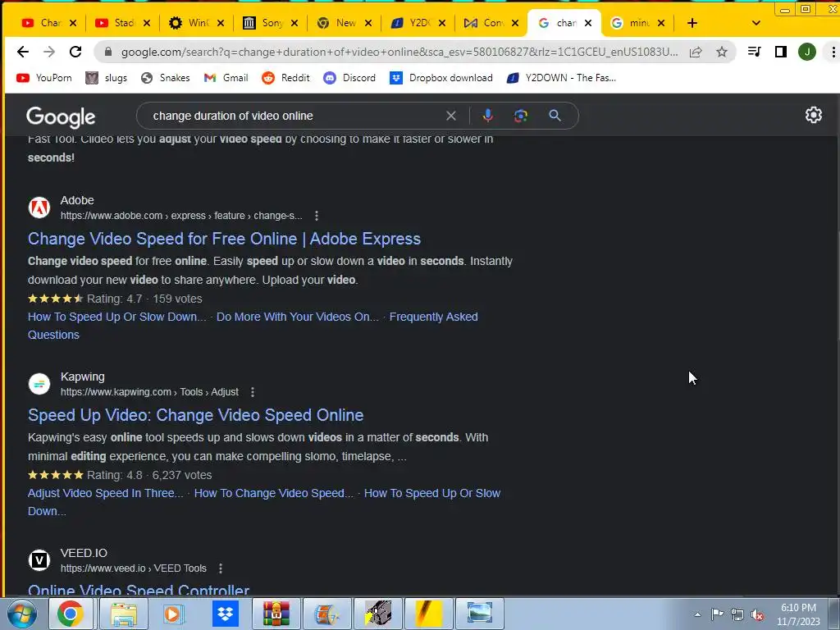Open Google quick settings gear

(813, 115)
